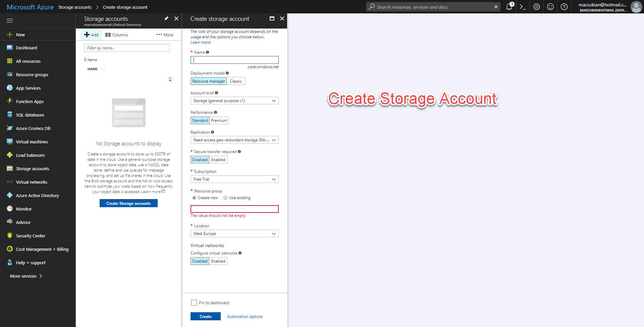Select the Use existing resource group radio
This screenshot has height=327, width=644.
(225, 198)
